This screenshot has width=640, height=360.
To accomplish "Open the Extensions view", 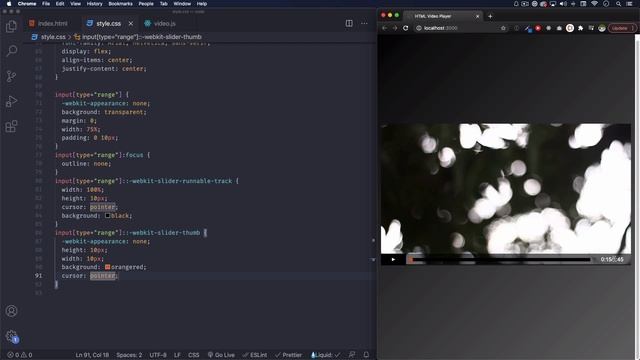I will [11, 126].
